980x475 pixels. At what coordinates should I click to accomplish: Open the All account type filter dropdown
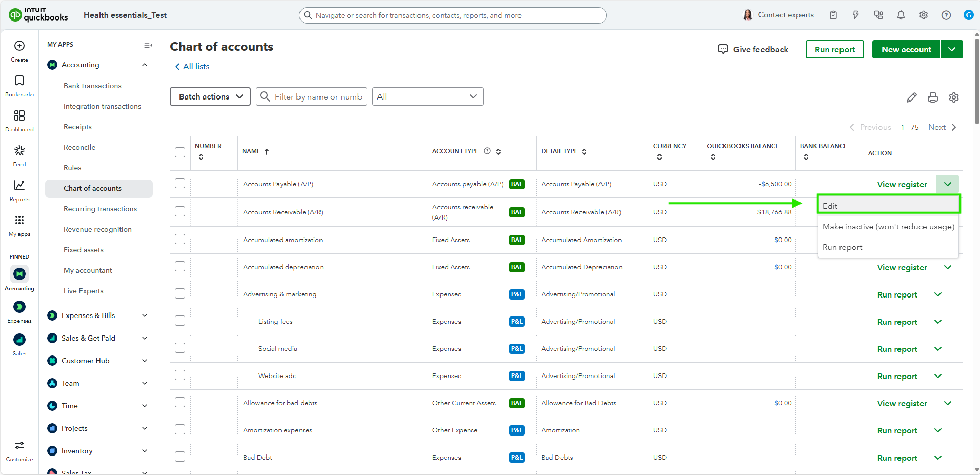(427, 96)
